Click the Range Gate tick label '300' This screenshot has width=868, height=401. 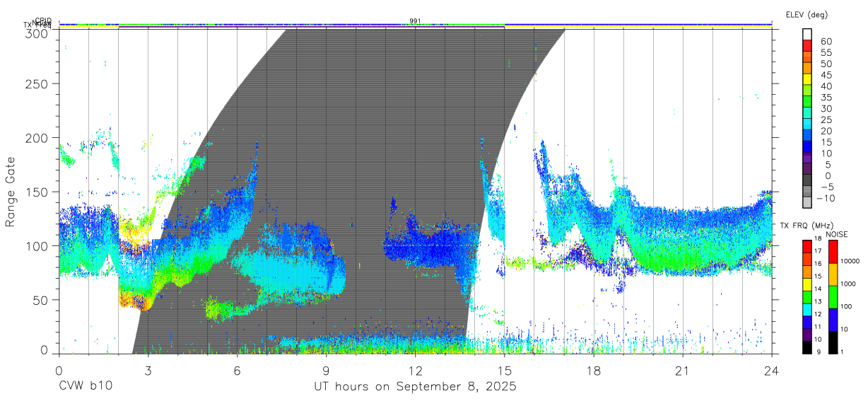click(x=37, y=33)
